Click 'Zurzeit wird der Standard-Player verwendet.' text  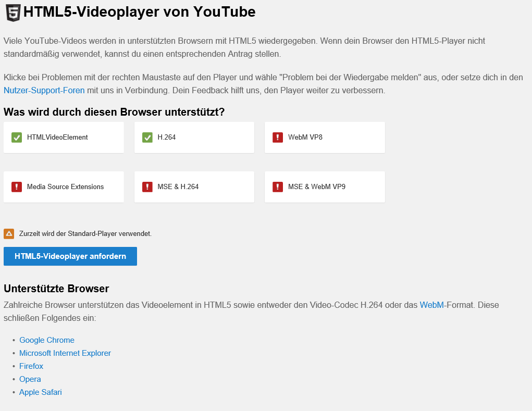click(x=85, y=234)
